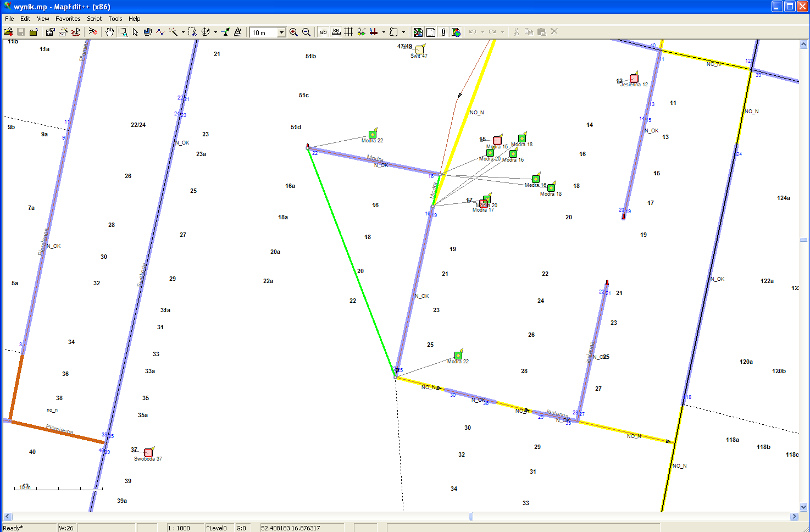Click the Jesienna 12 red marker
This screenshot has width=810, height=532.
click(634, 79)
